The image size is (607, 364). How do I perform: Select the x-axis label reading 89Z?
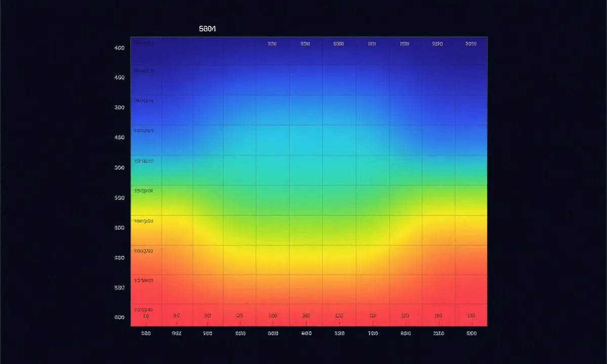pyautogui.click(x=177, y=334)
